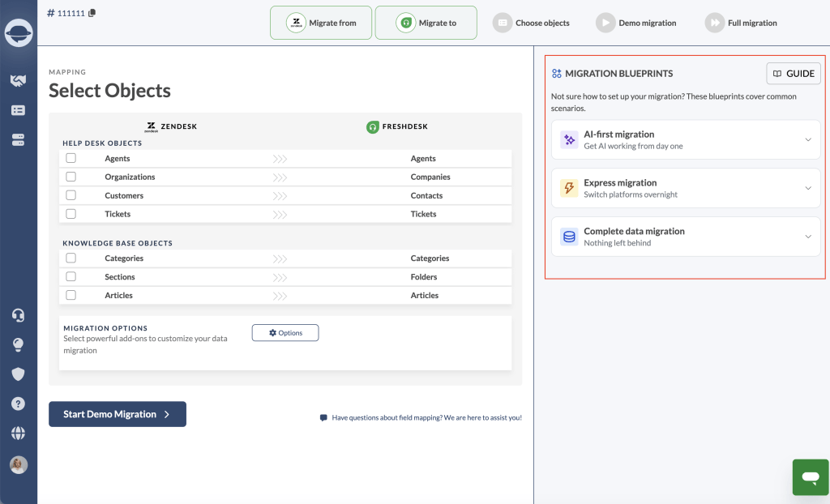
Task: Click the 'Companies' target label
Action: pos(430,177)
